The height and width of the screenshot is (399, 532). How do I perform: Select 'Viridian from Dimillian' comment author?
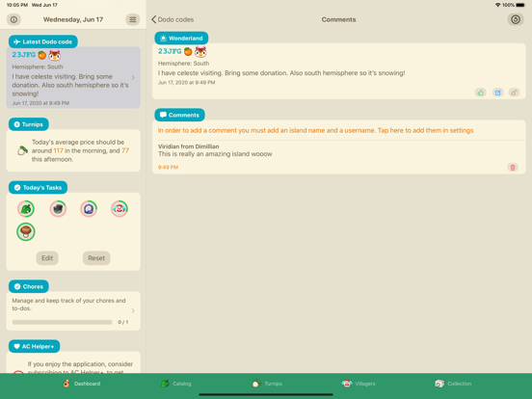(188, 146)
